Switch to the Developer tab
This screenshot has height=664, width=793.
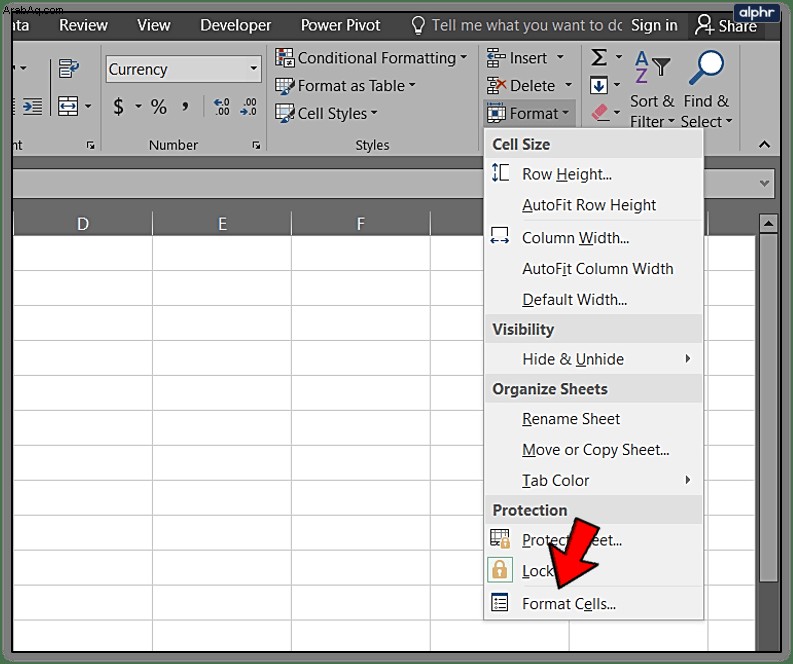(236, 25)
